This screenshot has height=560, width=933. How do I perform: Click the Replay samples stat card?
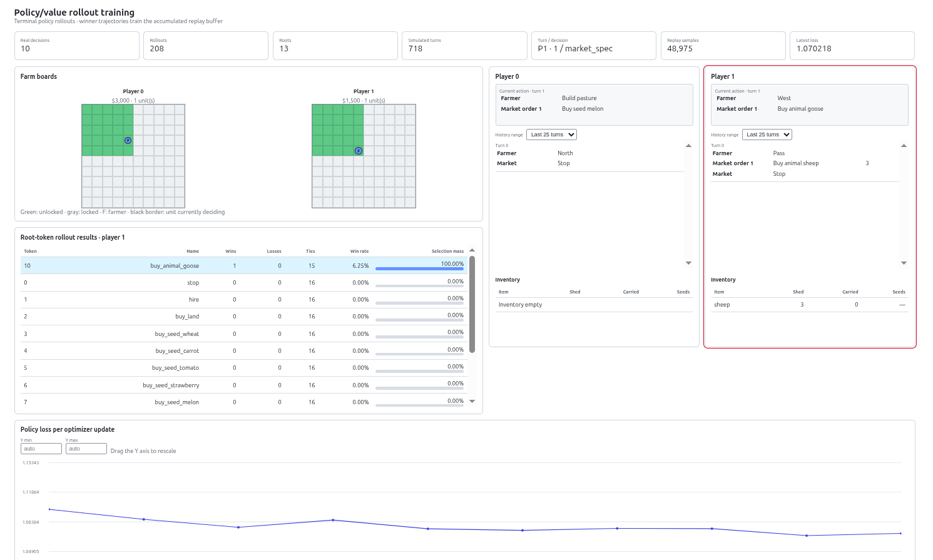[x=723, y=46]
